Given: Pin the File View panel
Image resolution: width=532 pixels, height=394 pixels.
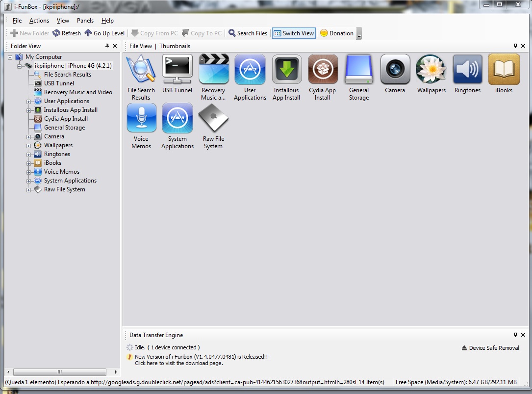Looking at the screenshot, I should pos(515,46).
